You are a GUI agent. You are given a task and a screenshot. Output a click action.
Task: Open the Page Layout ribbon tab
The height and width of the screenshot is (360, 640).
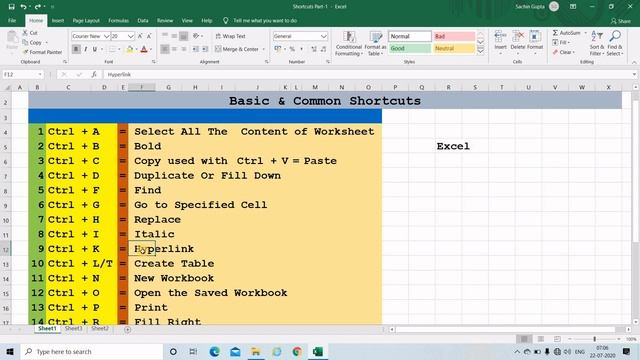pyautogui.click(x=86, y=20)
